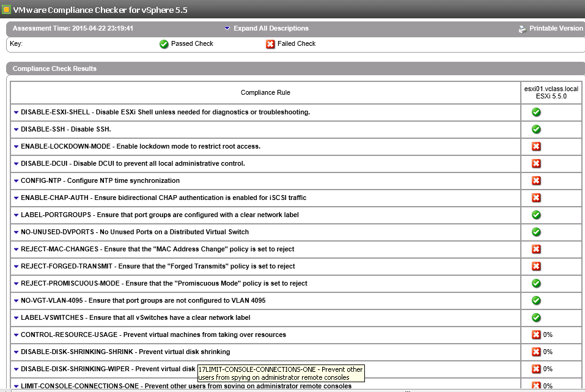Click failed status icon for REJECT-FORGED-TRANSMIT
The image size is (585, 392).
(536, 266)
